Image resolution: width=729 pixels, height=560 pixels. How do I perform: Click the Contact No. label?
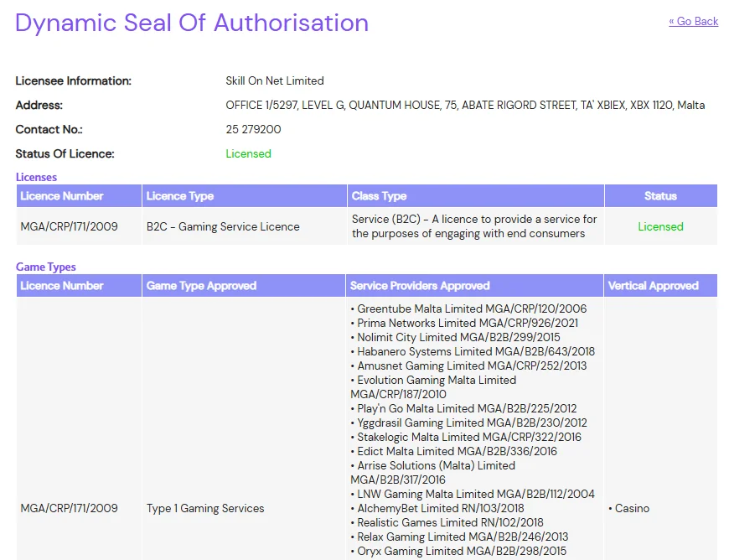pos(49,129)
